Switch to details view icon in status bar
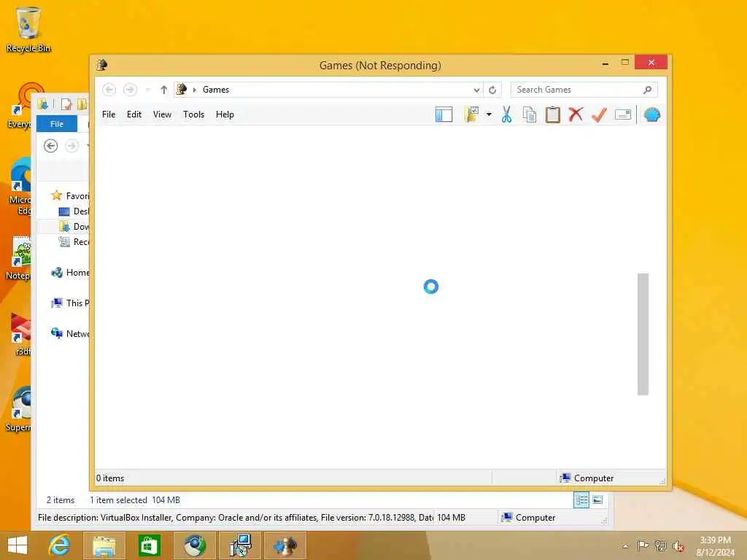Image resolution: width=747 pixels, height=560 pixels. pos(581,500)
